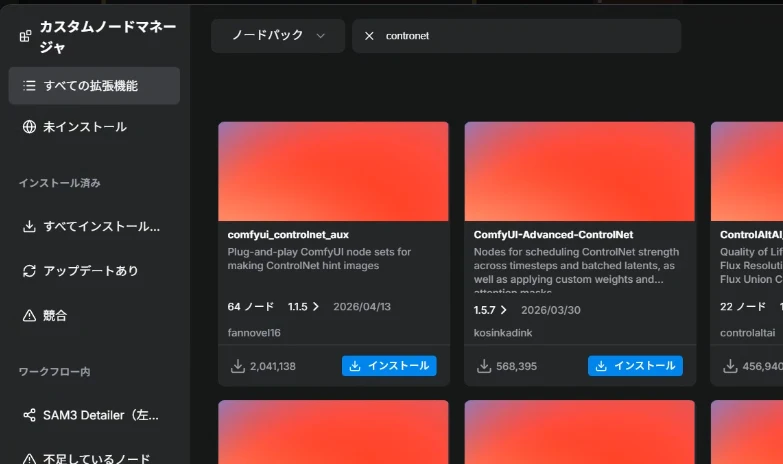Click the download count 568,395
This screenshot has width=783, height=464.
coord(516,366)
